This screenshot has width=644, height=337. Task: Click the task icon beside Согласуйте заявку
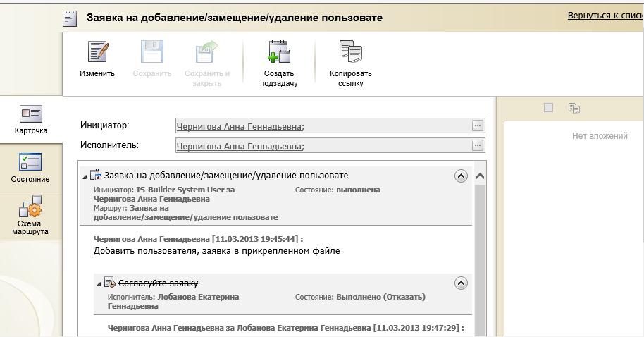tap(109, 283)
